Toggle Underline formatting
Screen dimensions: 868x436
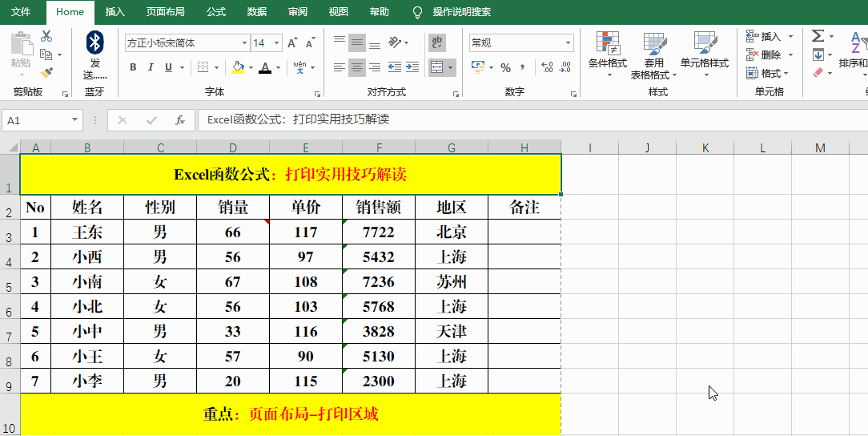[167, 67]
